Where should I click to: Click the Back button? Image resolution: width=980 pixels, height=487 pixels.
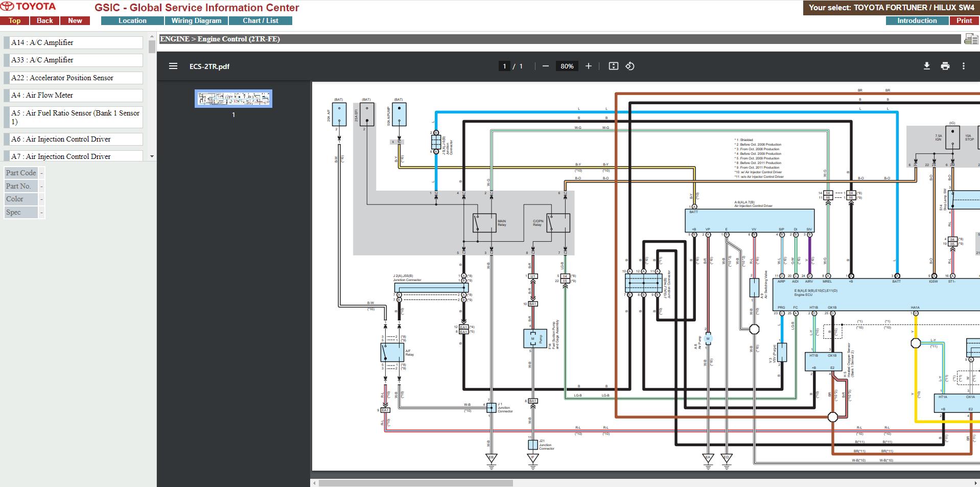[45, 20]
